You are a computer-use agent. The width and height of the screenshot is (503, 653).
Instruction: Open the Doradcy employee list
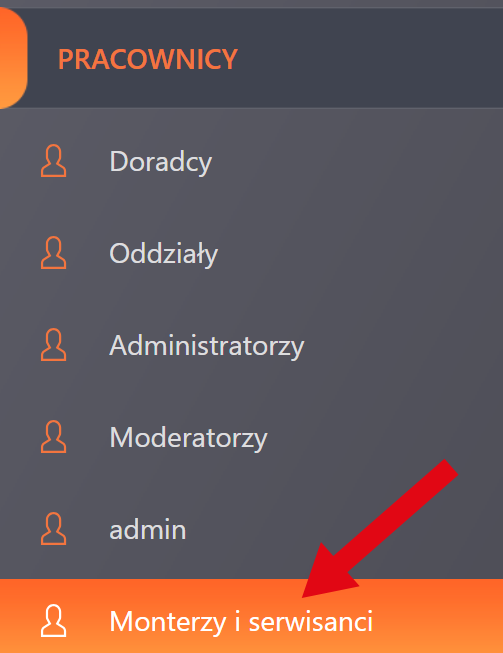pos(160,162)
